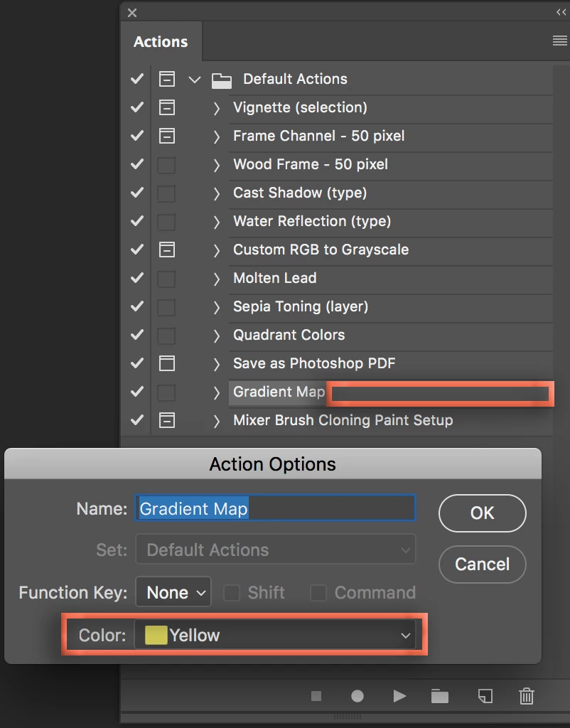Open the Actions panel menu

pyautogui.click(x=559, y=41)
